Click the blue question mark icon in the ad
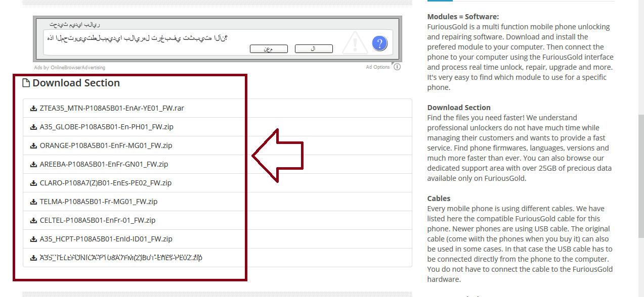This screenshot has height=297, width=644. point(379,43)
